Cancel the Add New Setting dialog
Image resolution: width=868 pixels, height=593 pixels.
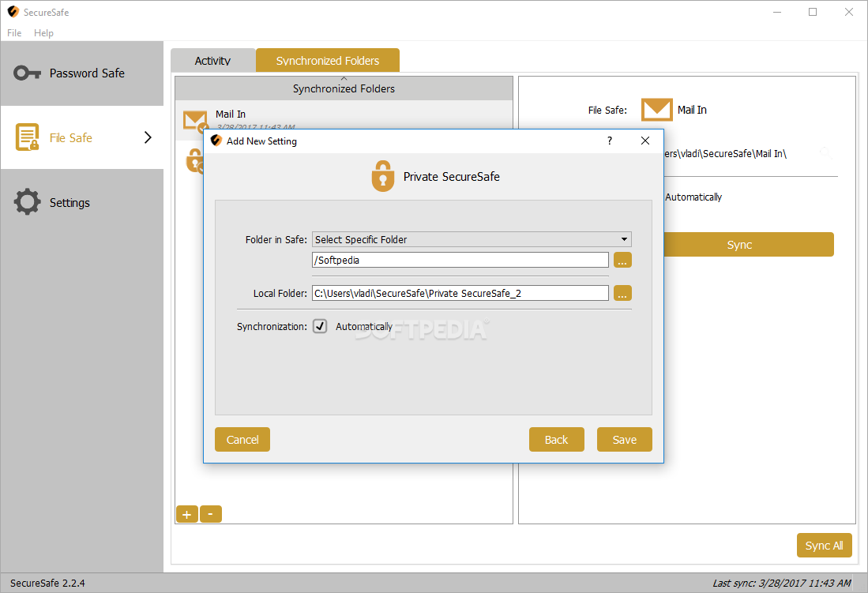click(x=242, y=440)
